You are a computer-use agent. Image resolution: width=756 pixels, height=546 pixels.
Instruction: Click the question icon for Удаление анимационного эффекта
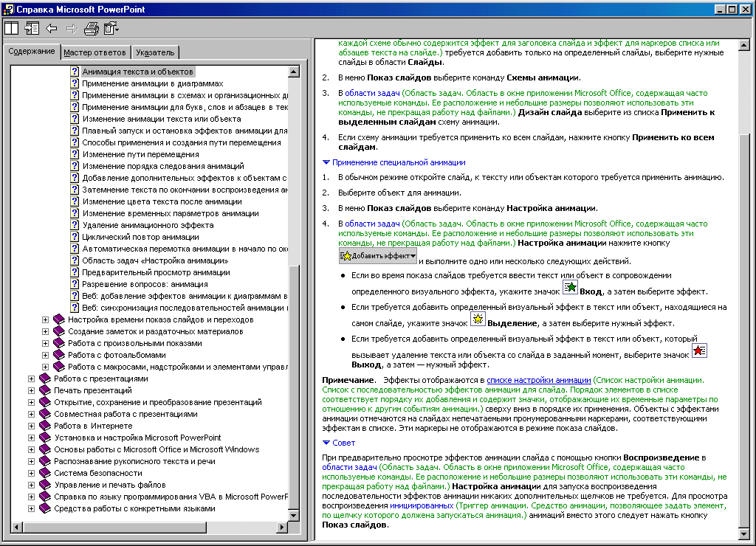(x=75, y=225)
